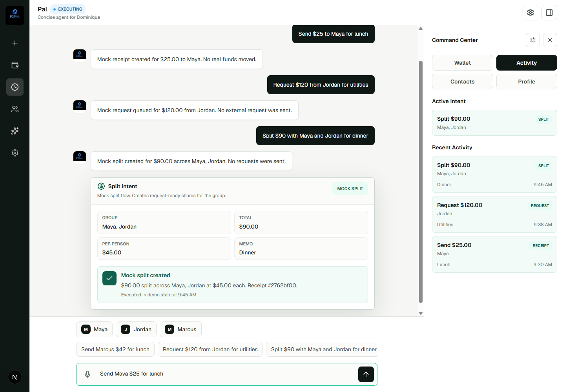Select the Maya contact chip
The image size is (565, 392).
point(94,329)
